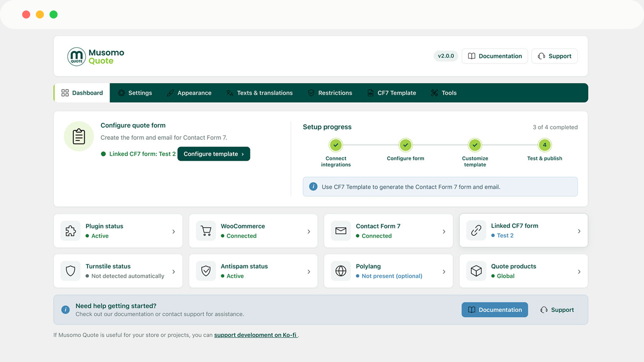644x362 pixels.
Task: Click the Tools wrench icon in the navigation
Action: pos(434,93)
